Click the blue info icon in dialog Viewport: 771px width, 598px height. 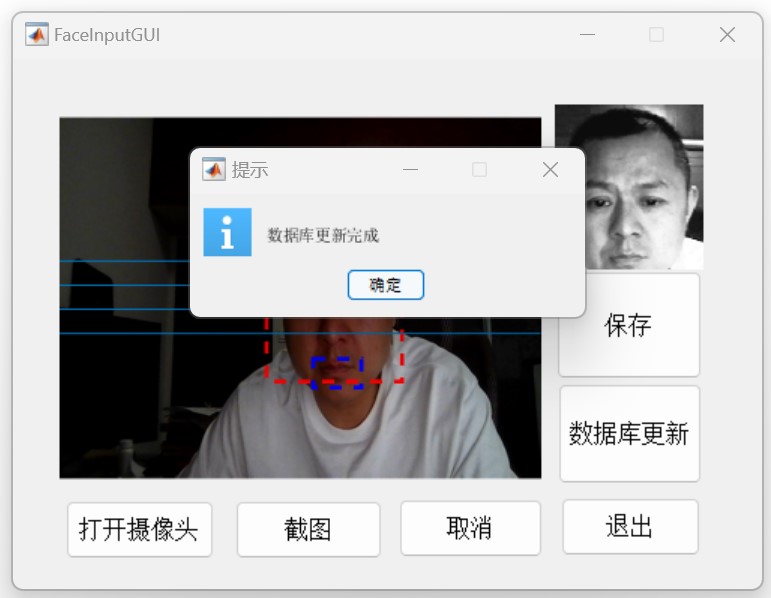228,232
